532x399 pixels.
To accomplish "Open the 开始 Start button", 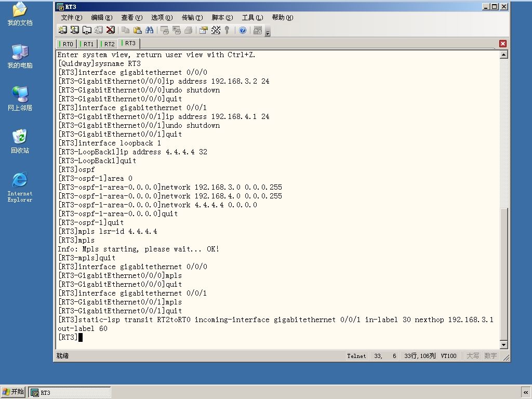I will pyautogui.click(x=13, y=392).
